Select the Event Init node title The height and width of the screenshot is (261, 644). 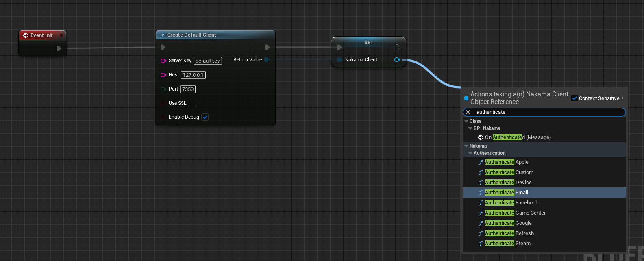(41, 35)
